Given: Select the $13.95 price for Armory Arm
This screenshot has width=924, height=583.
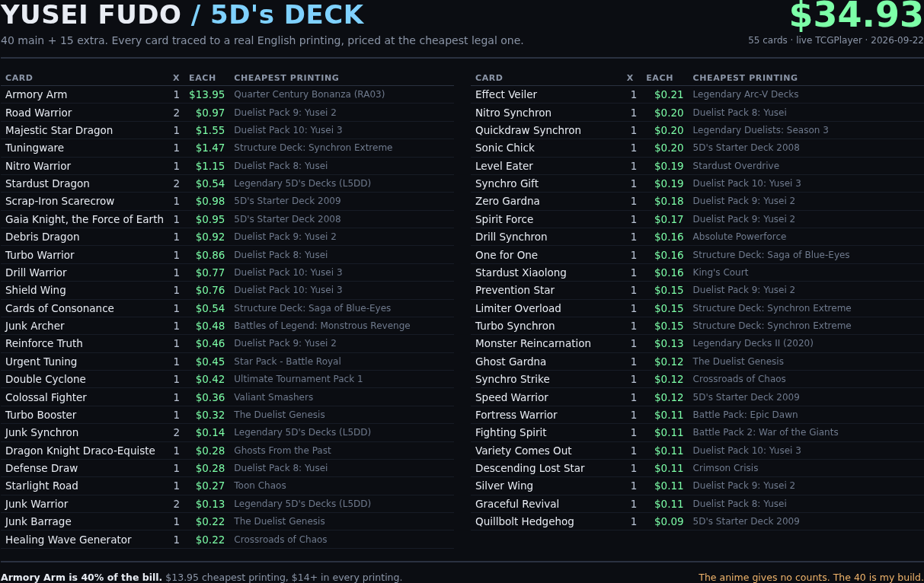Looking at the screenshot, I should (x=206, y=94).
